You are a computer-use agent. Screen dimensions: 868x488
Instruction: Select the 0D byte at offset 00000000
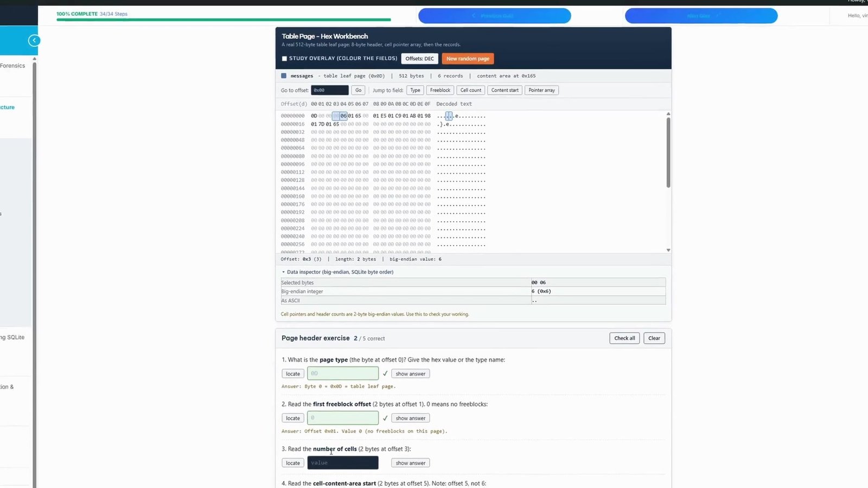pos(314,116)
